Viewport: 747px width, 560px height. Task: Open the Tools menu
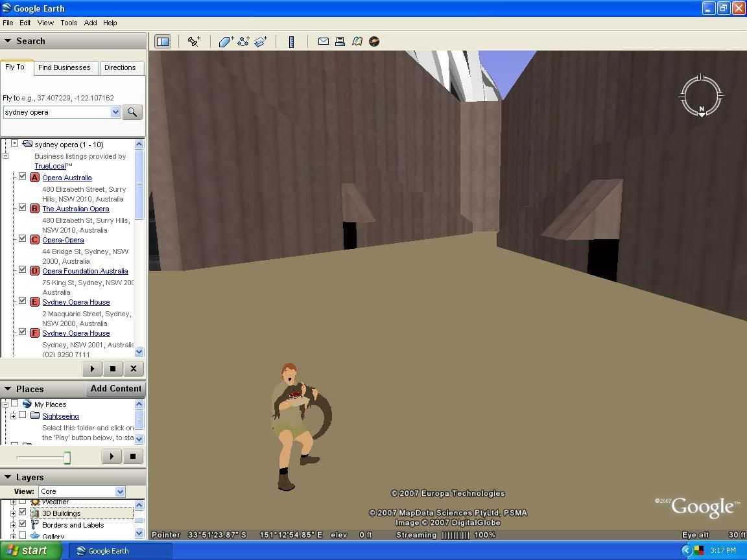click(x=69, y=23)
